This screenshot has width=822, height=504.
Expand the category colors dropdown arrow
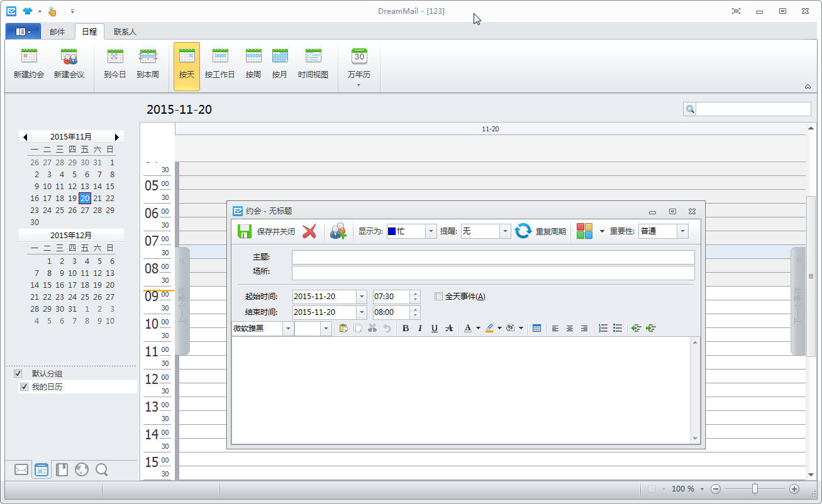point(602,231)
